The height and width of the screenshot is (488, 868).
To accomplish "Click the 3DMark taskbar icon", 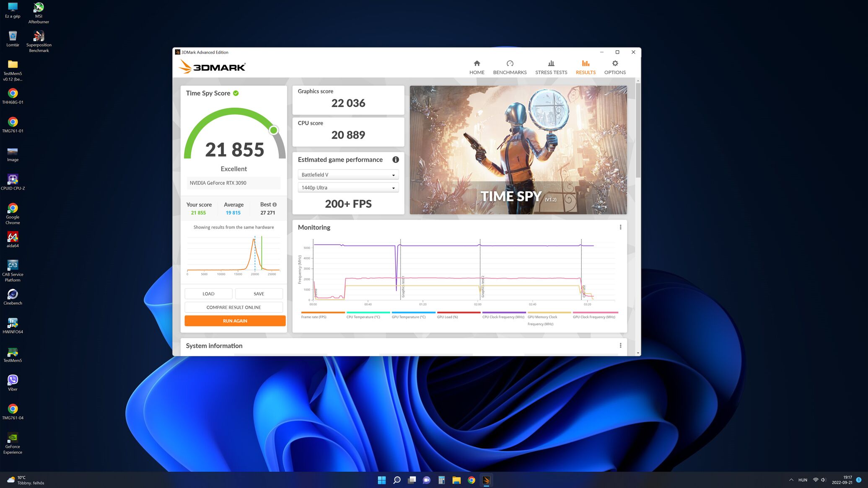I will (x=486, y=480).
